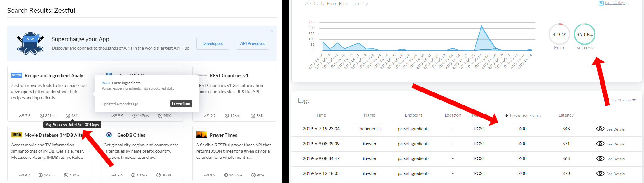Click the calendar icon beside Last 30 days

pyautogui.click(x=601, y=3)
